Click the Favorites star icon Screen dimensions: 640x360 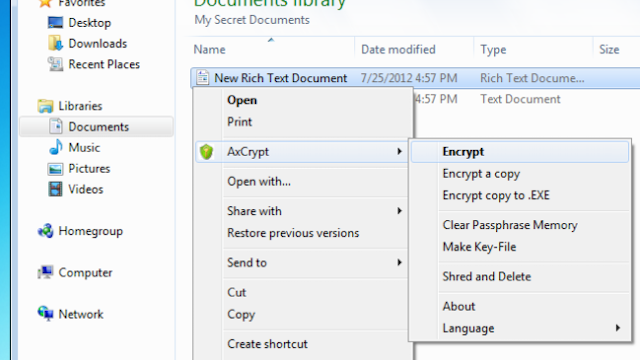(45, 3)
